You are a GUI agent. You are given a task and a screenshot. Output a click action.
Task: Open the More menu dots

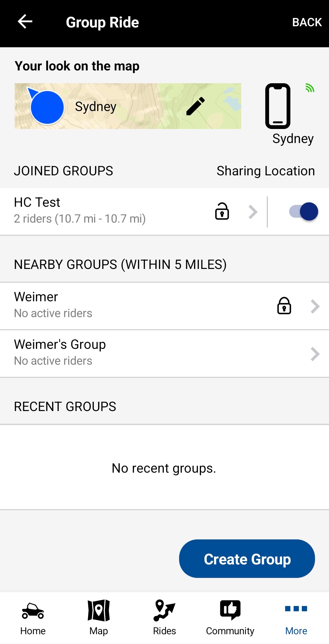click(296, 609)
